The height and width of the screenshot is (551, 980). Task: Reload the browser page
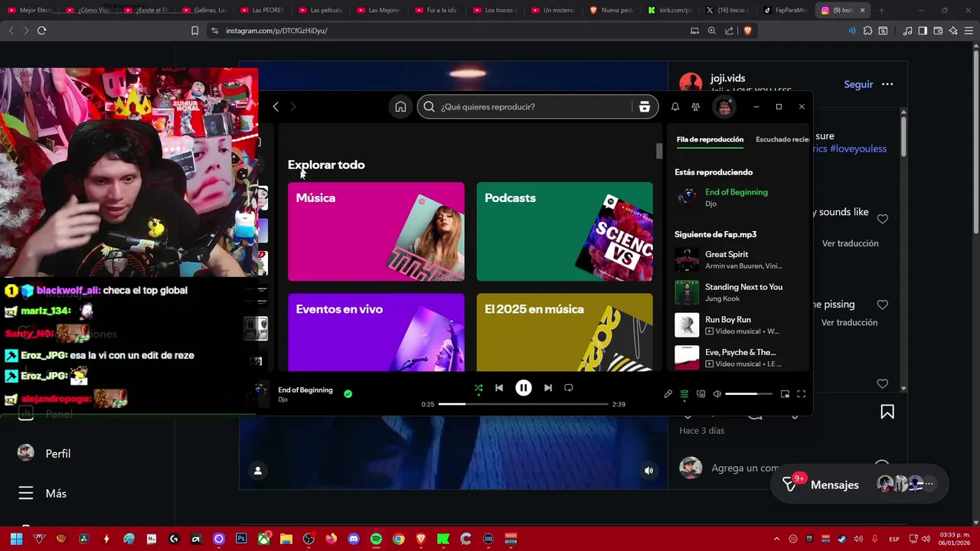coord(41,31)
